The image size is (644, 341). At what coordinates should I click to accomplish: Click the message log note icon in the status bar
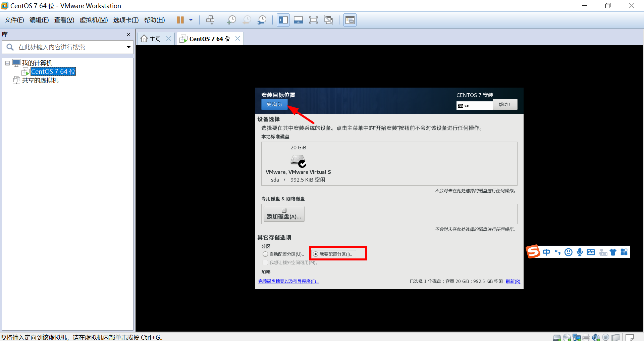[630, 337]
